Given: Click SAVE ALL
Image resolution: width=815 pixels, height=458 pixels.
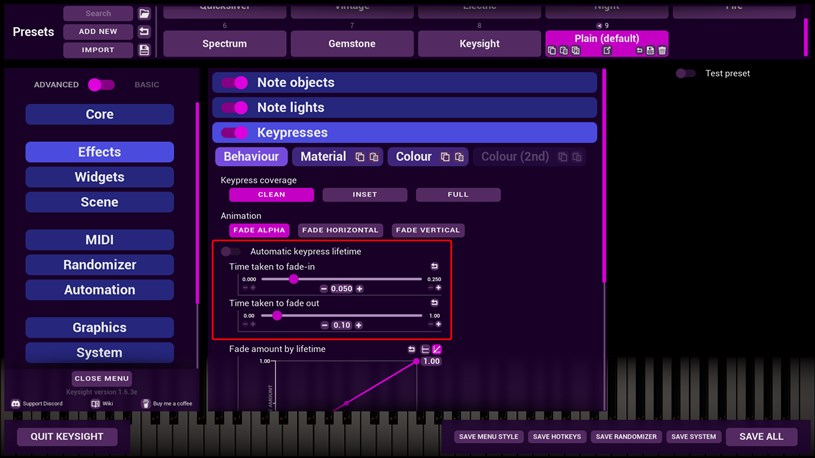Looking at the screenshot, I should (761, 437).
